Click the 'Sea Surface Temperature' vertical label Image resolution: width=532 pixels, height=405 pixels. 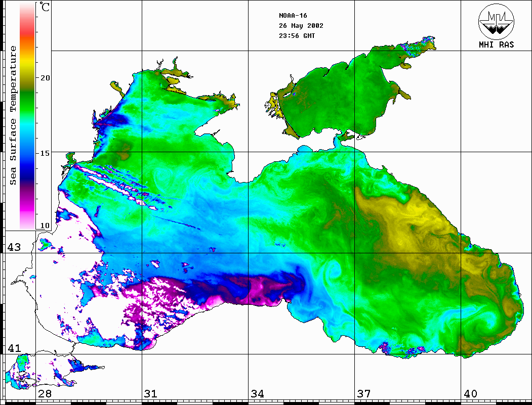tap(13, 115)
